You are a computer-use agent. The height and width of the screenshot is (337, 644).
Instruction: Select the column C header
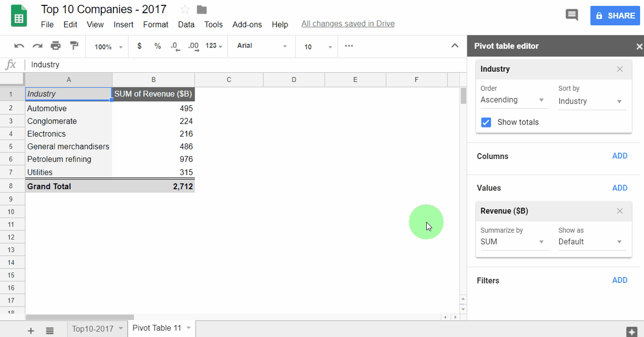(229, 80)
